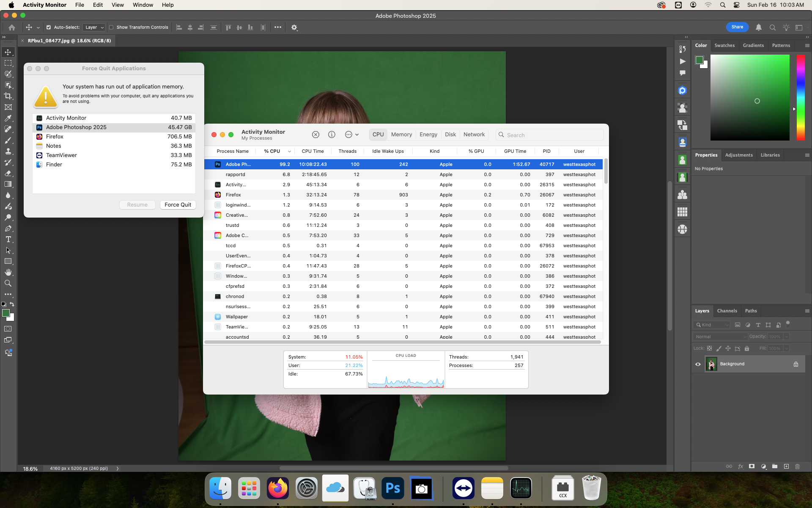812x508 pixels.
Task: Sort by the CPU Time column header
Action: (x=313, y=151)
